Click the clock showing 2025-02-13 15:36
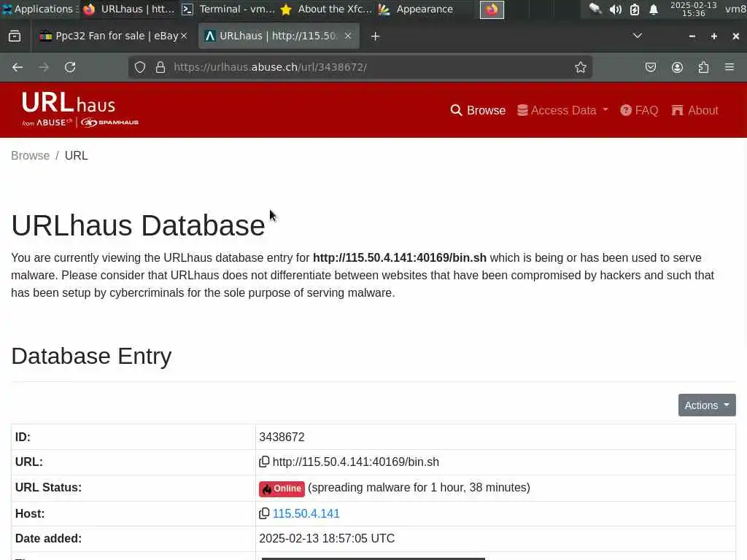Viewport: 747px width, 560px height. point(693,9)
